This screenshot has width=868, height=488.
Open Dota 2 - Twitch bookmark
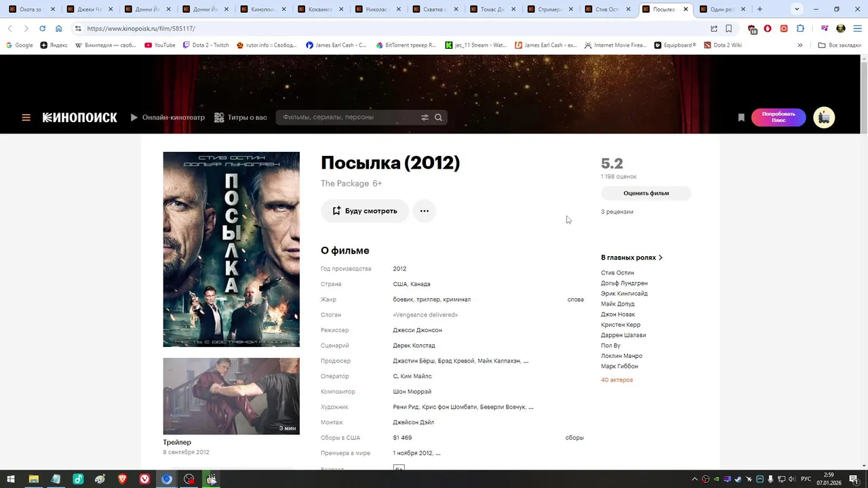[206, 45]
